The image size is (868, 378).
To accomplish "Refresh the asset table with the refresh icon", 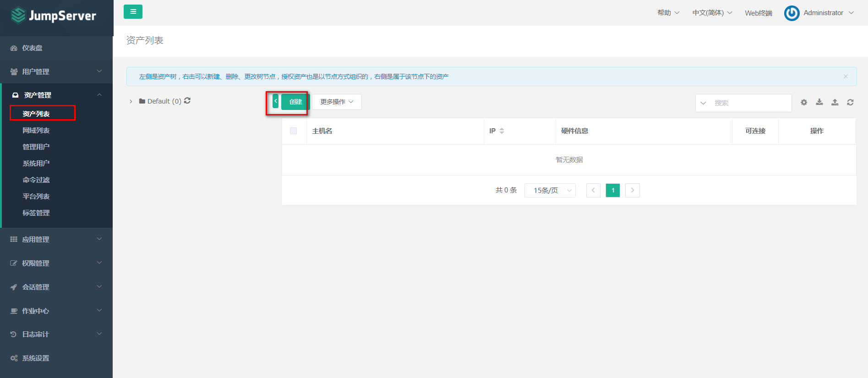I will coord(850,102).
